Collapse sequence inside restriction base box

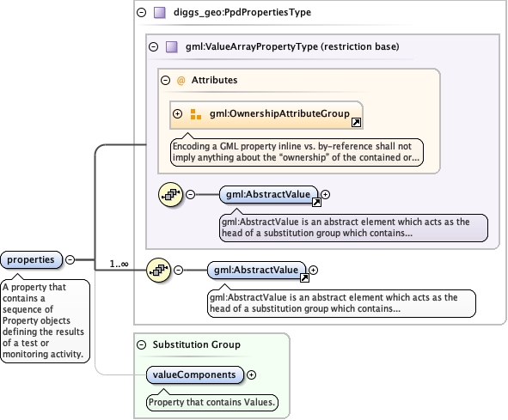(191, 194)
